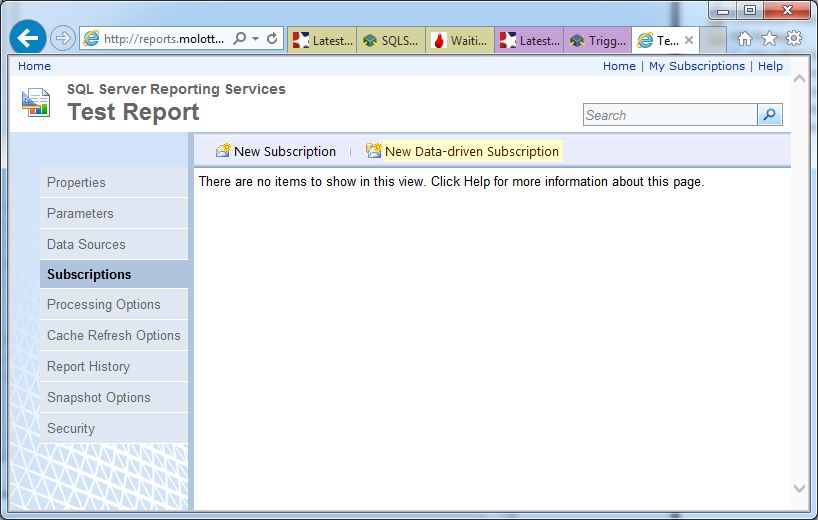The image size is (818, 520).
Task: Switch to the first 'Latest...' tab
Action: 322,40
